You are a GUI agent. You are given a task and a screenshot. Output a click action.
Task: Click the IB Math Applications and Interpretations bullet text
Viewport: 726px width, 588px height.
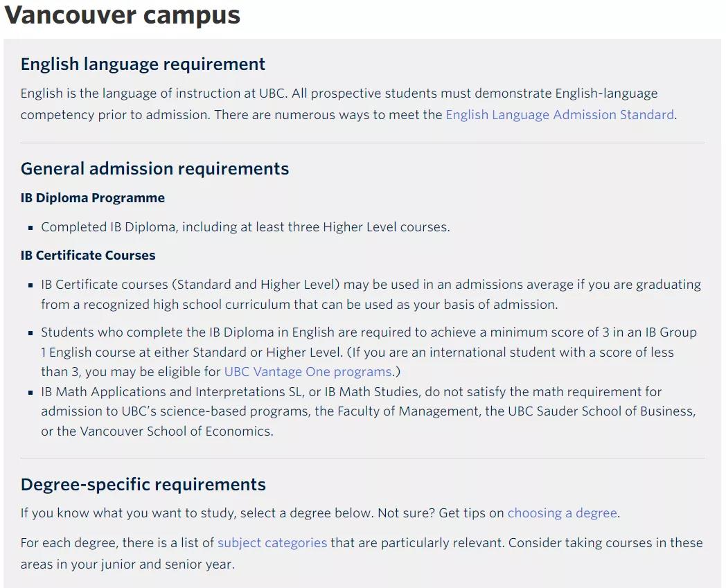369,411
